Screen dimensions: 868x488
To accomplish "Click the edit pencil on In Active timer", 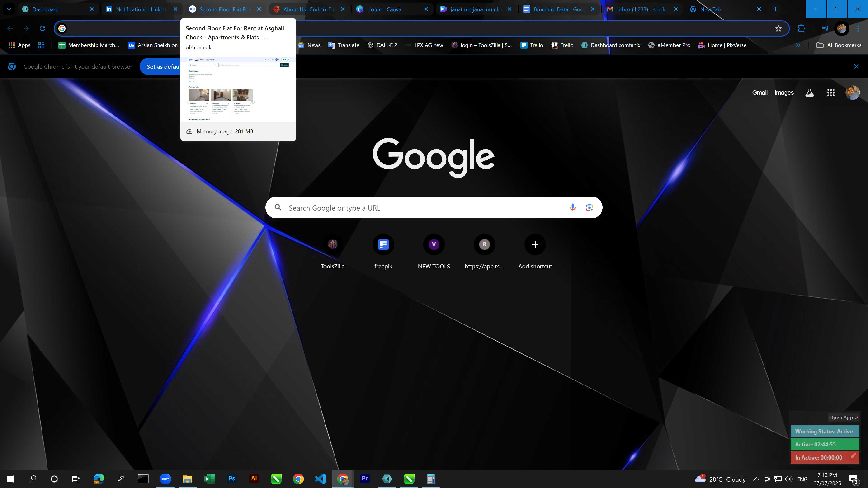I will pyautogui.click(x=853, y=456).
